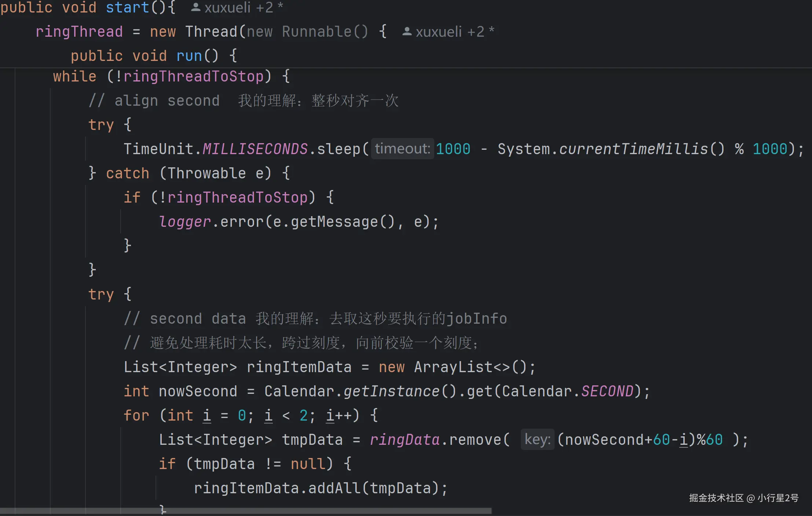
Task: Click the Calendar.SECOND constant
Action: pyautogui.click(x=607, y=391)
